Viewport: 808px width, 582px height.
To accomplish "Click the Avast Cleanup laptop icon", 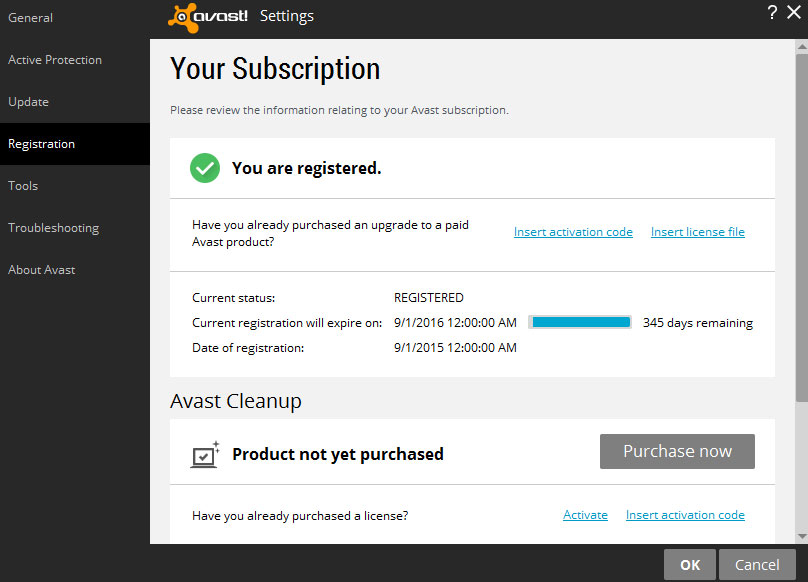I will pyautogui.click(x=205, y=455).
